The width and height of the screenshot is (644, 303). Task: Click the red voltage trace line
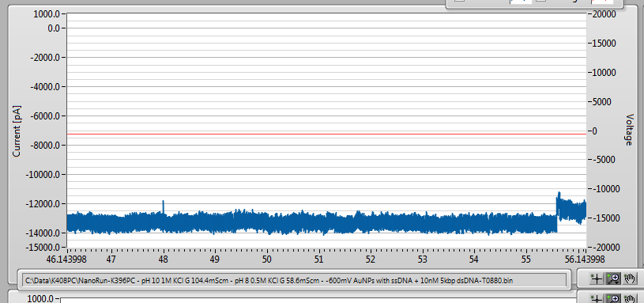(x=326, y=134)
